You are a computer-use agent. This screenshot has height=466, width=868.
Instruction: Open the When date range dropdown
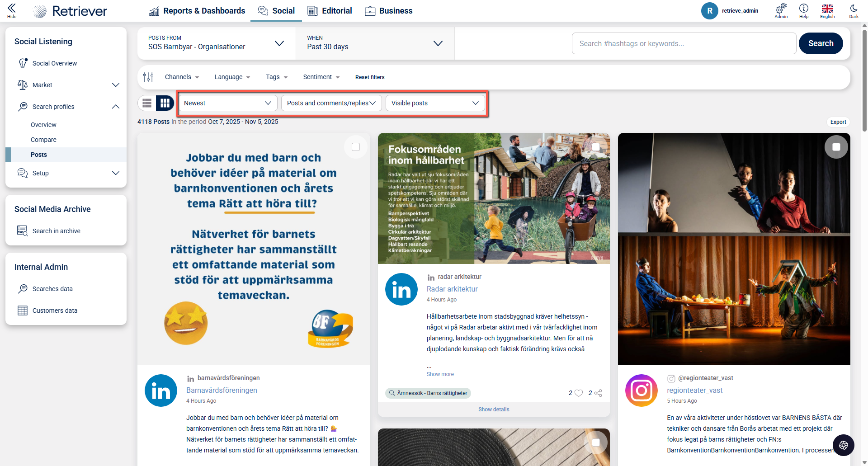tap(375, 43)
